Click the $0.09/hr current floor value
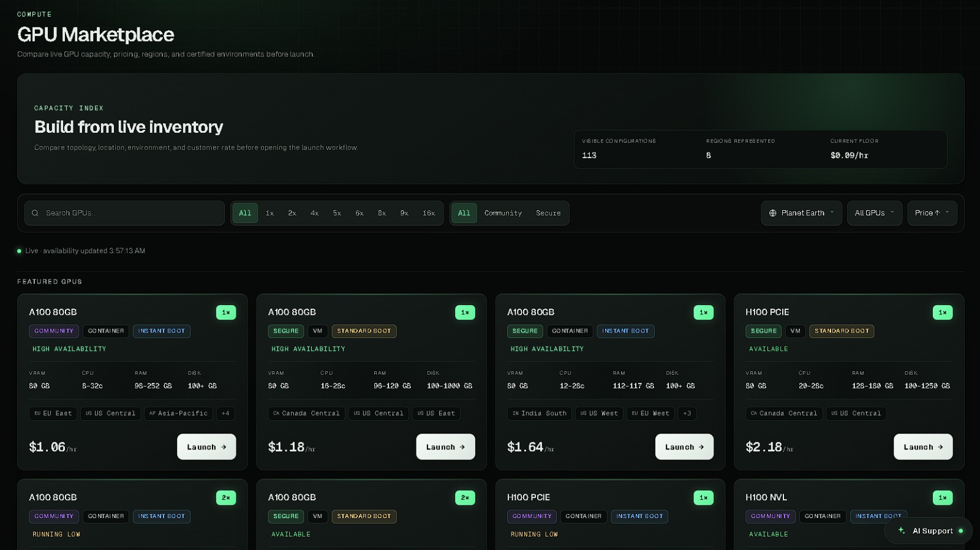The image size is (980, 550). (849, 156)
